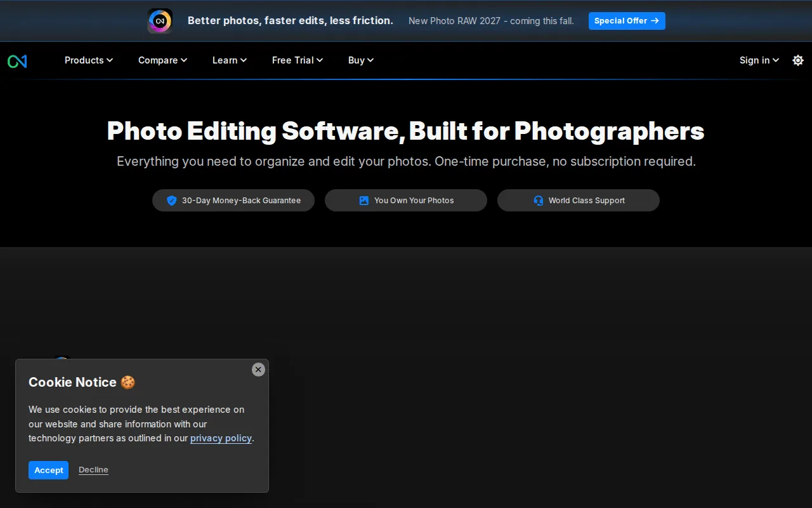Open the Products menu
Viewport: 812px width, 508px height.
(89, 60)
